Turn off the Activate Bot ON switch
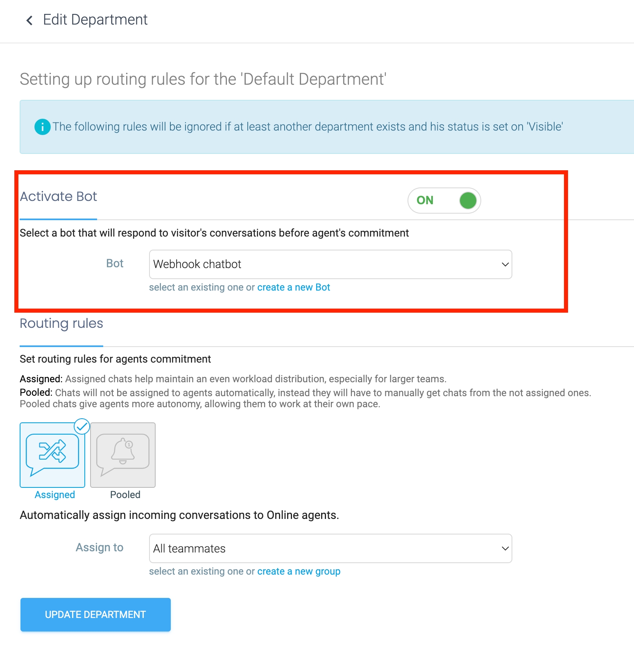This screenshot has width=634, height=672. [x=444, y=201]
